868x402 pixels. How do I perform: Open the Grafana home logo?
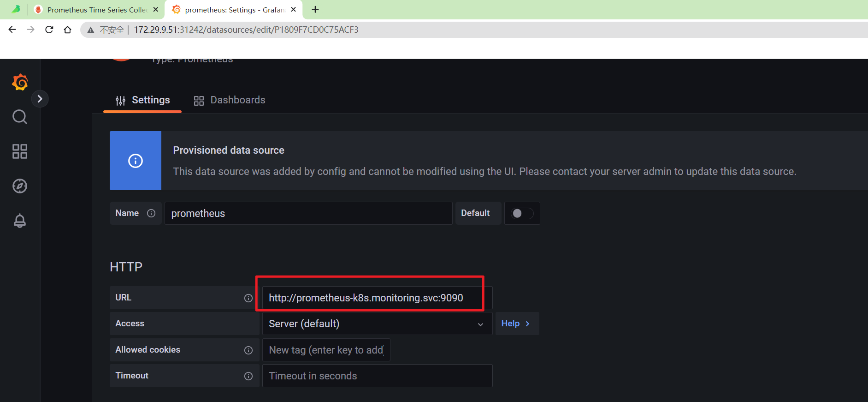(20, 82)
